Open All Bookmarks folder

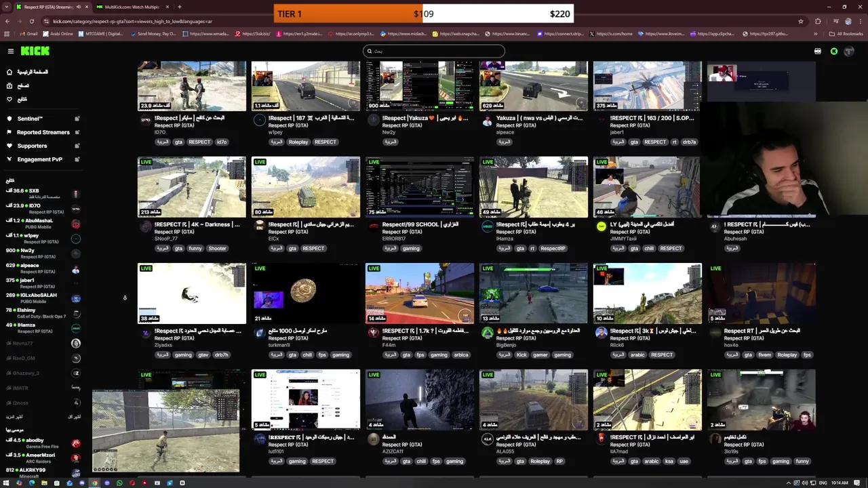(847, 33)
